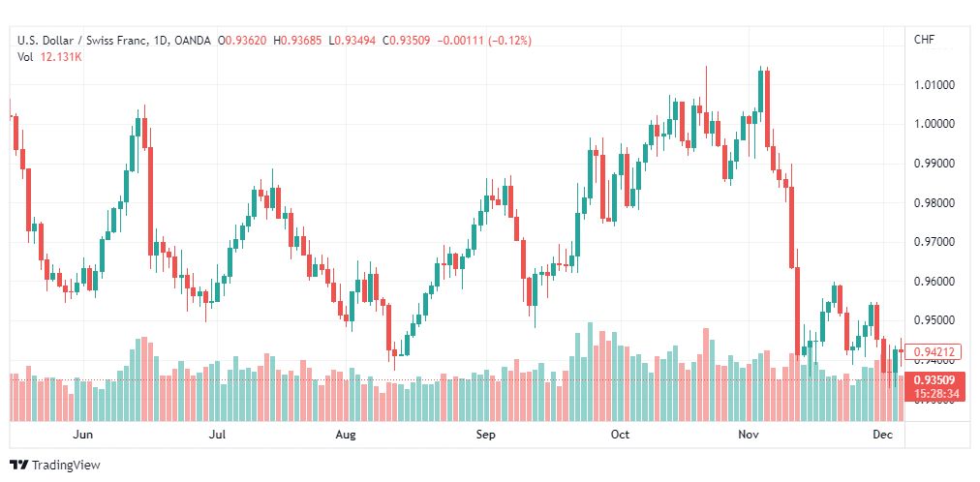Click the Vol 12.131K indicator label
Viewport: 980px width, 482px height.
(x=50, y=57)
